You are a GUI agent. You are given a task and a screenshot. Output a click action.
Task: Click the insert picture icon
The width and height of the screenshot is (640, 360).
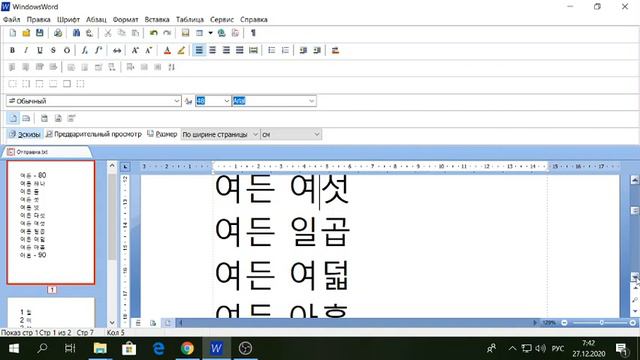coord(185,33)
